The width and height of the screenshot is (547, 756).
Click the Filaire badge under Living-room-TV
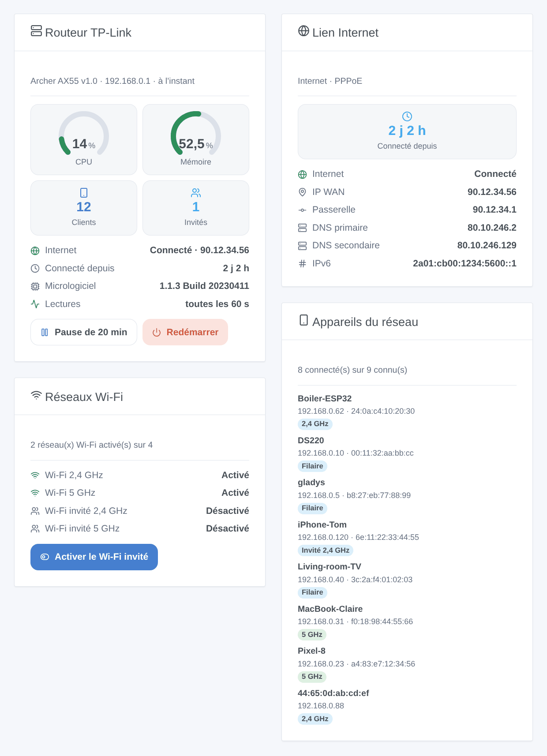tap(312, 592)
